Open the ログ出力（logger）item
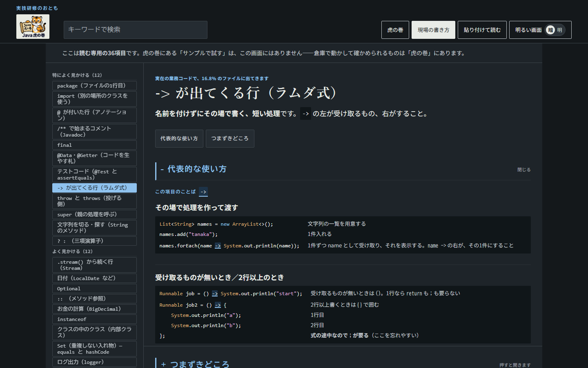 tap(94, 362)
